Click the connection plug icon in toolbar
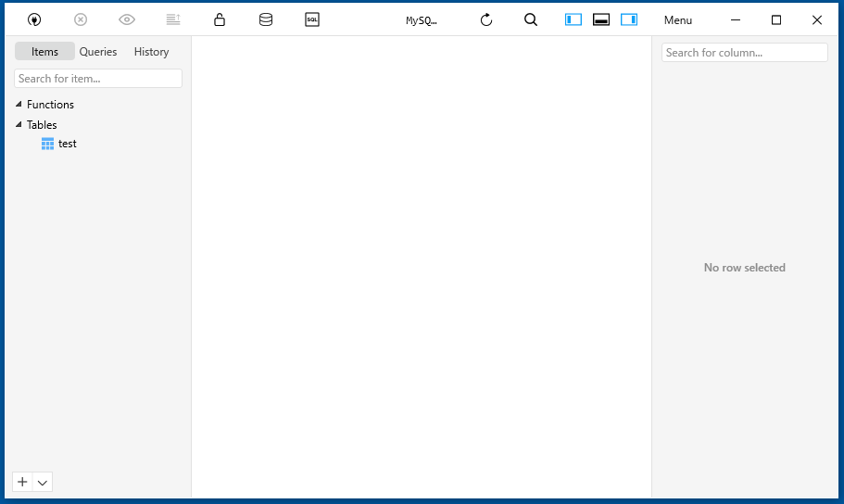Viewport: 844px width, 504px height. point(34,20)
